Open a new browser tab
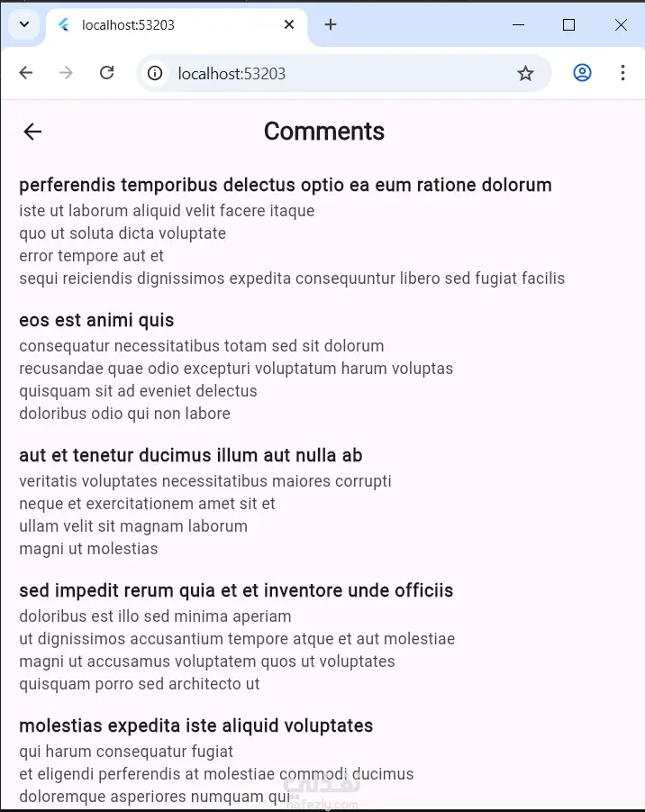 (x=331, y=25)
